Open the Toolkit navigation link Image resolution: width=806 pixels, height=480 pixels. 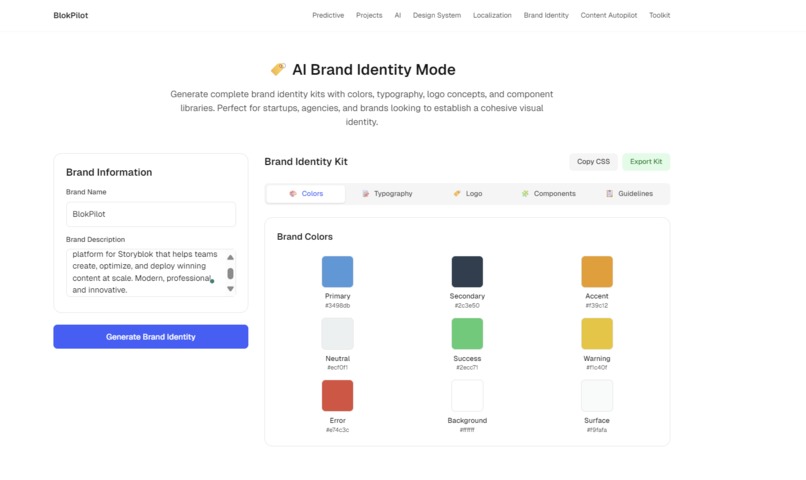pos(660,15)
